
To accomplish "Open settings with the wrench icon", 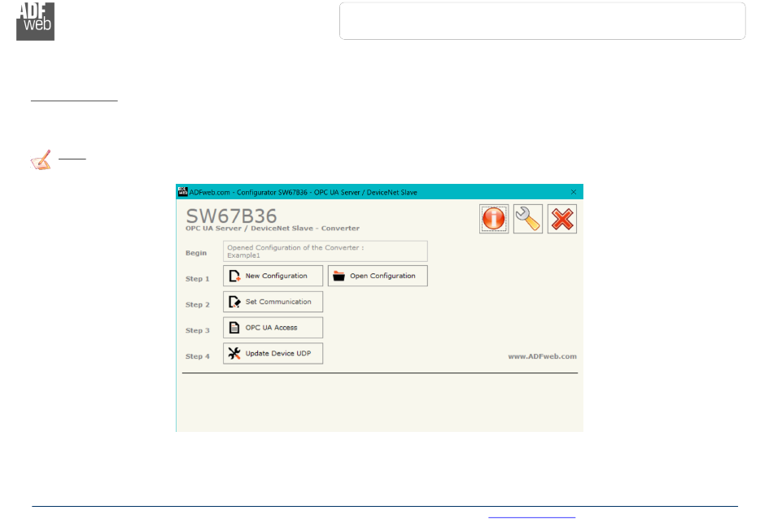I will click(x=527, y=219).
